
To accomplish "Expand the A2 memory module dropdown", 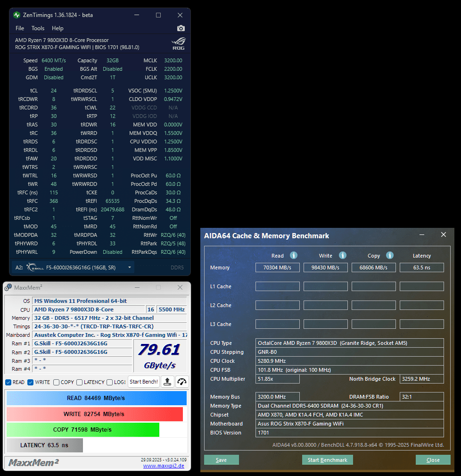I will click(x=130, y=267).
